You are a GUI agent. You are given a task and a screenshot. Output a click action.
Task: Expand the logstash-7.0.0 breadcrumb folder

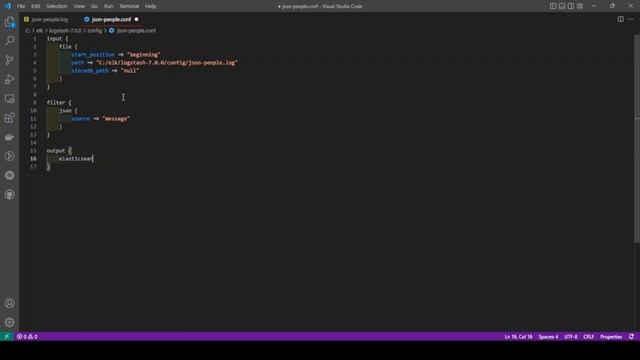point(65,31)
